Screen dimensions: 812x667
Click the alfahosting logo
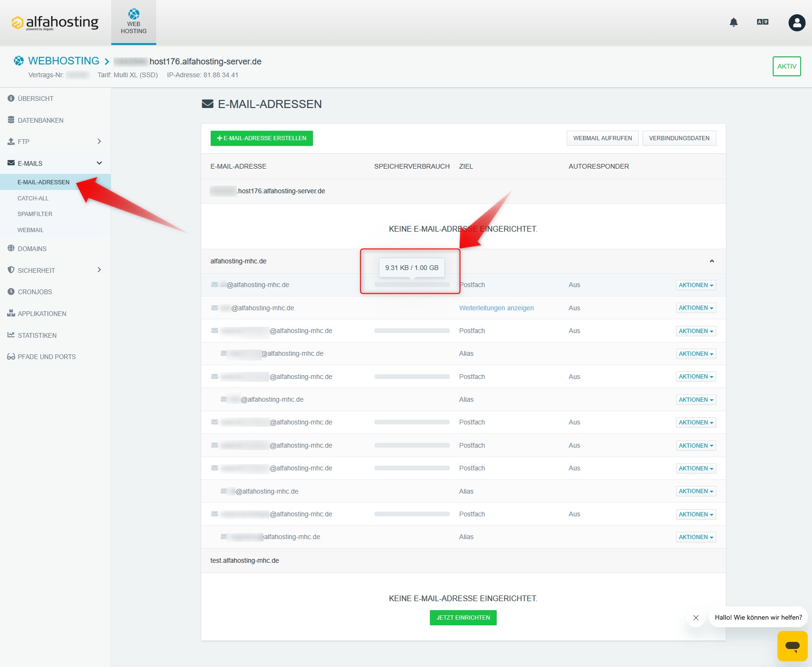point(55,22)
